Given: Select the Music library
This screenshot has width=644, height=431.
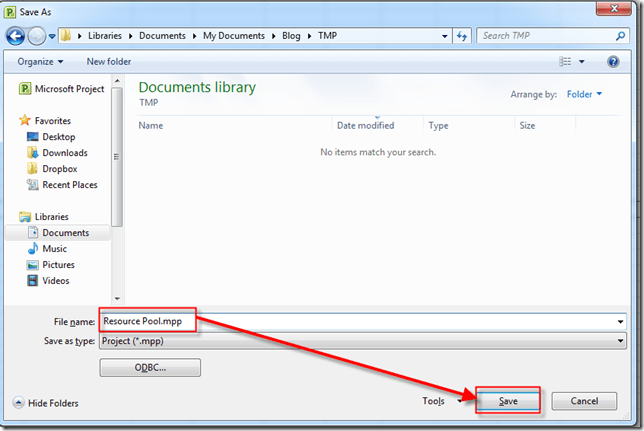Looking at the screenshot, I should (54, 249).
